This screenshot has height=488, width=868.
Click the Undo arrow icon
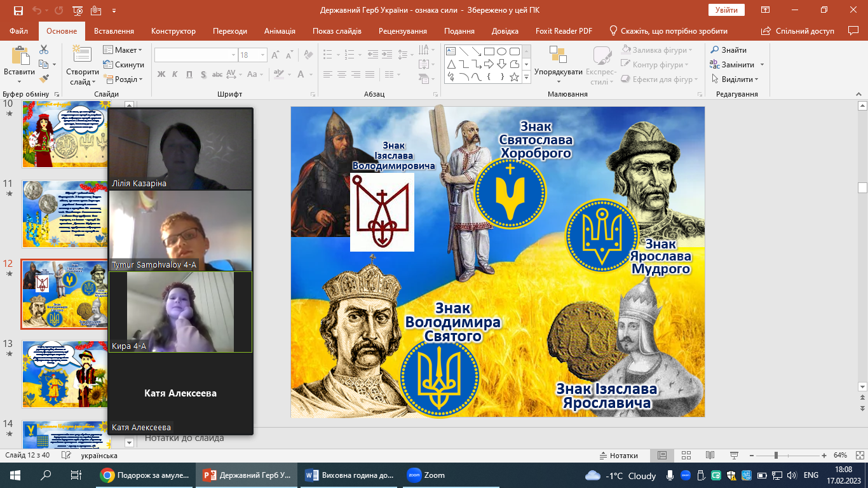[x=37, y=11]
